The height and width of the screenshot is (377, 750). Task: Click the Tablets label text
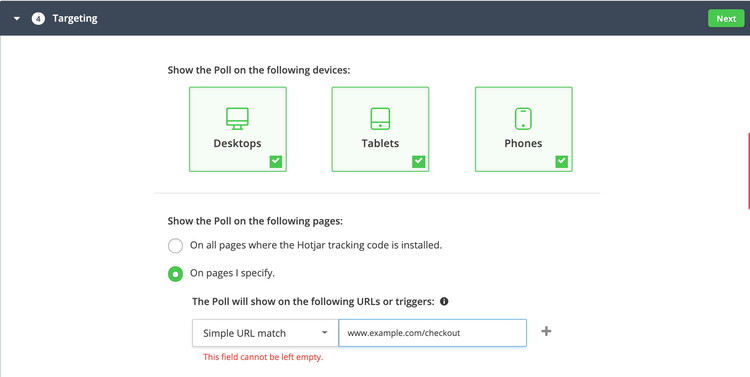click(380, 144)
